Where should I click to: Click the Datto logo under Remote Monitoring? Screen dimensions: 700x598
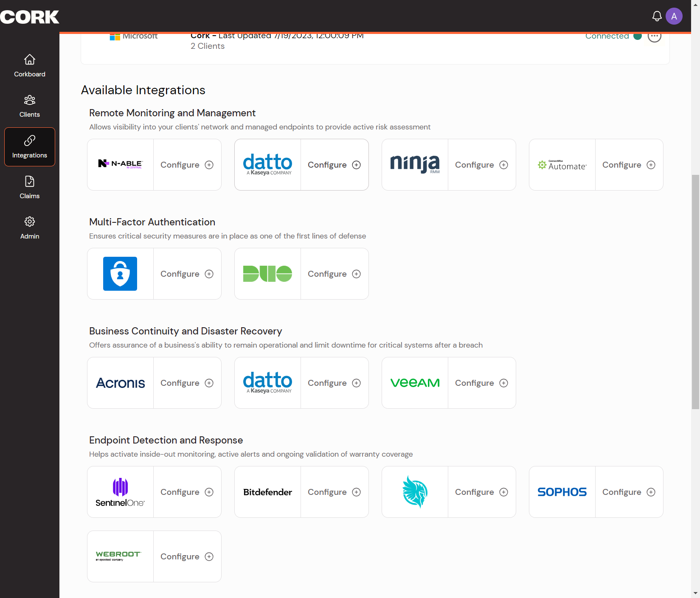(x=268, y=165)
